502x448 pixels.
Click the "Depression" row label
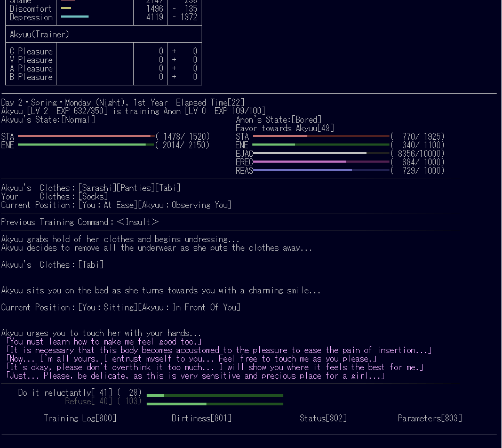pyautogui.click(x=31, y=17)
